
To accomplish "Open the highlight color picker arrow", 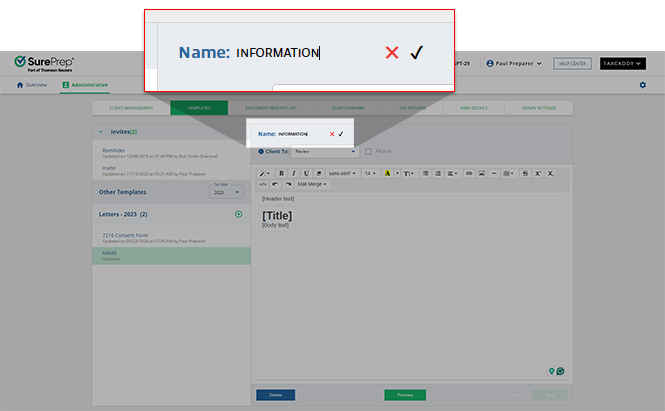I will pyautogui.click(x=397, y=173).
